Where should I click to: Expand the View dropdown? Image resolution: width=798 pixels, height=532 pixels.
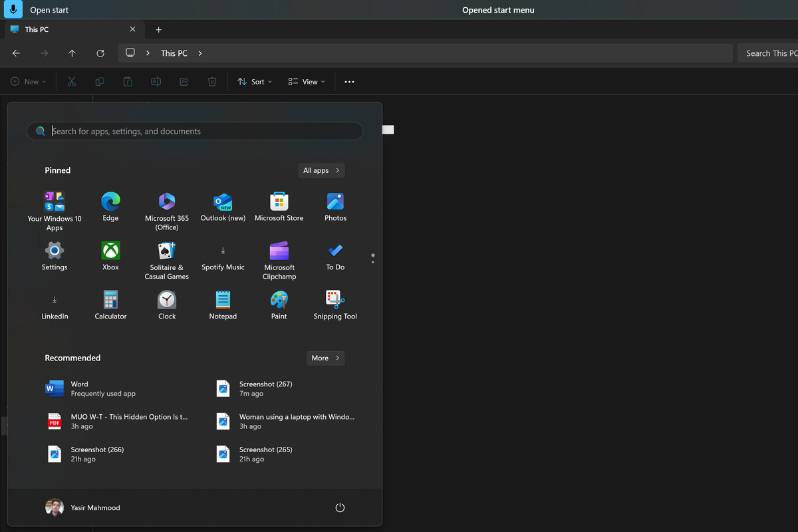click(307, 82)
